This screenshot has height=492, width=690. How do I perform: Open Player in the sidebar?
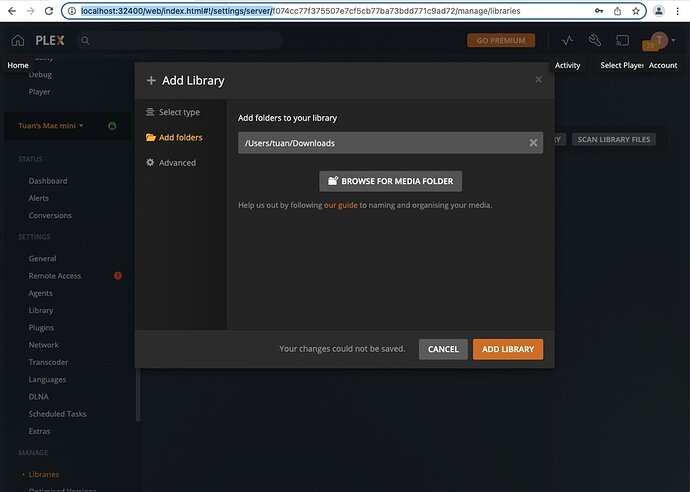click(x=39, y=92)
